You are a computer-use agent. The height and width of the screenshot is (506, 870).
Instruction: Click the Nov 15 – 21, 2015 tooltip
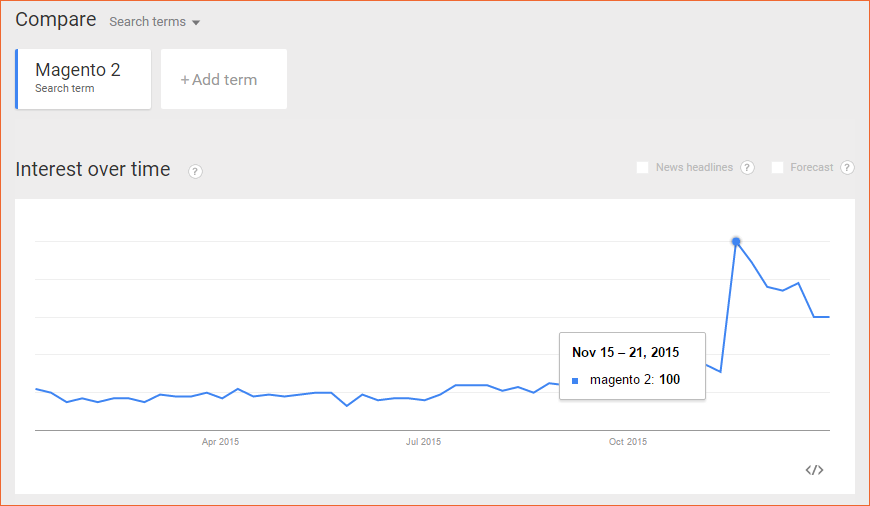click(632, 366)
